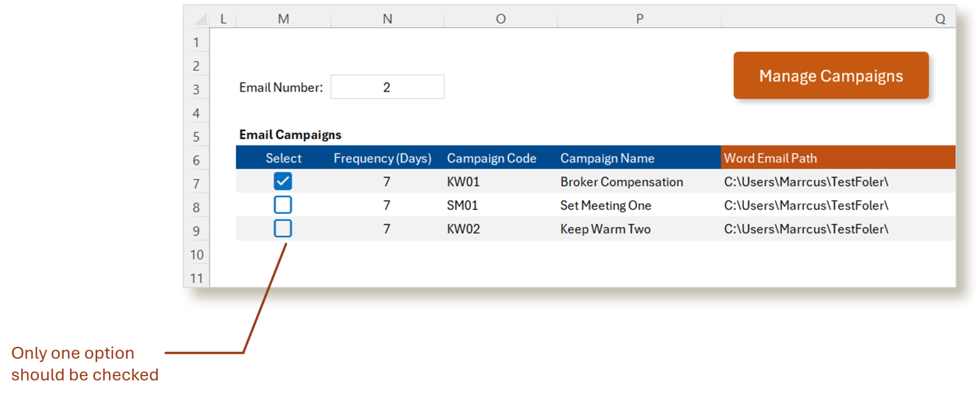
Task: Select the Keep Warm Two name cell
Action: [x=605, y=228]
